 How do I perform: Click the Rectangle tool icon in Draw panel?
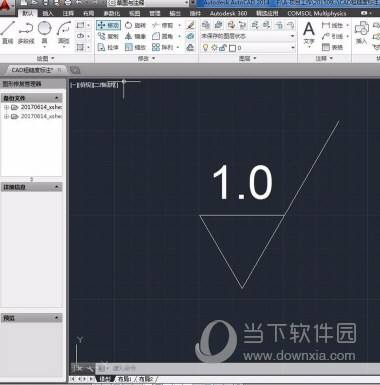[x=80, y=25]
